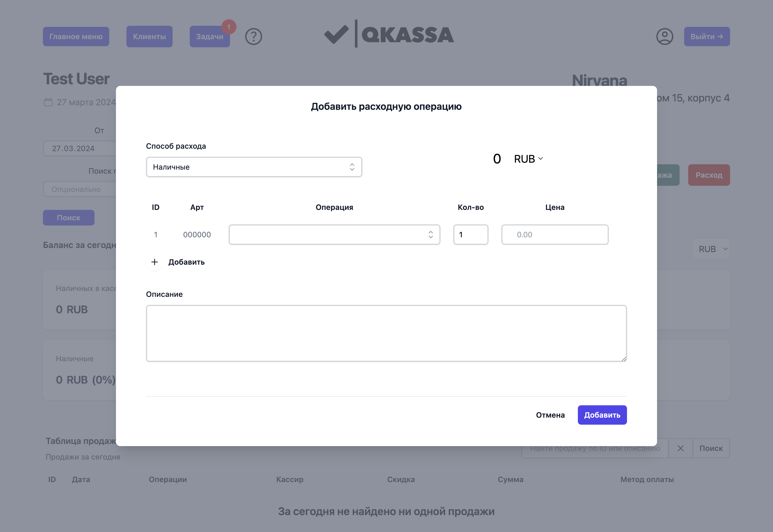
Task: Click the help question mark icon
Action: (253, 37)
